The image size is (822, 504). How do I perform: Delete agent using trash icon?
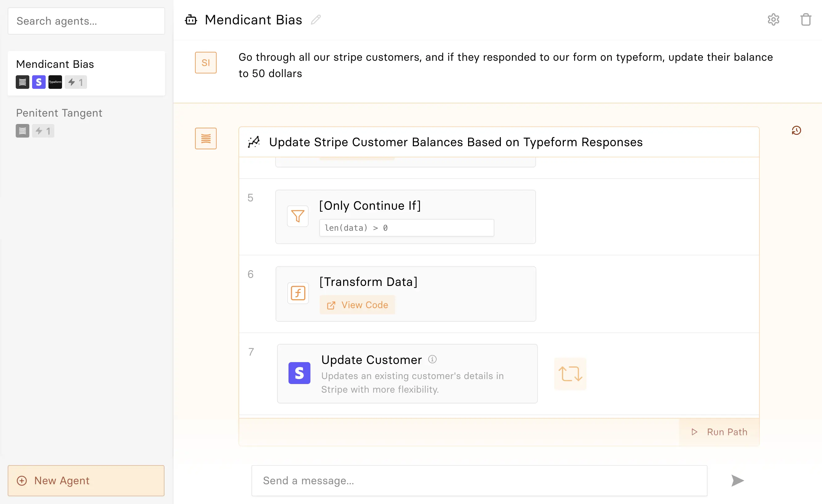pyautogui.click(x=806, y=20)
